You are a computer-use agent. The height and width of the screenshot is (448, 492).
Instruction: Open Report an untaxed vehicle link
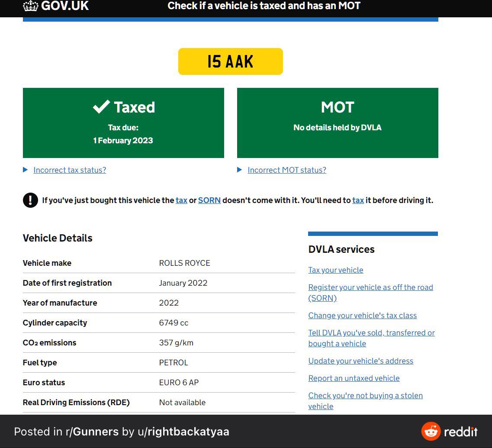354,378
